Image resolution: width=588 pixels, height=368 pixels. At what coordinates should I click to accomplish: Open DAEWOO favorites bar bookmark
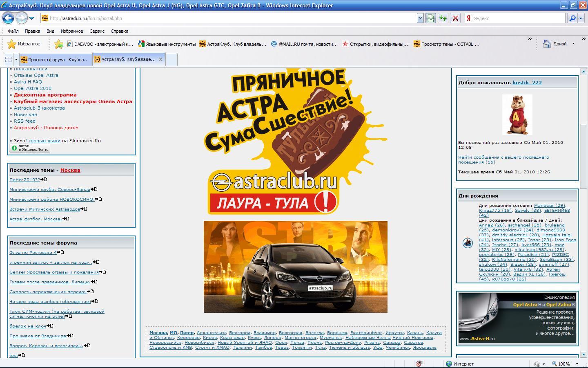point(100,44)
